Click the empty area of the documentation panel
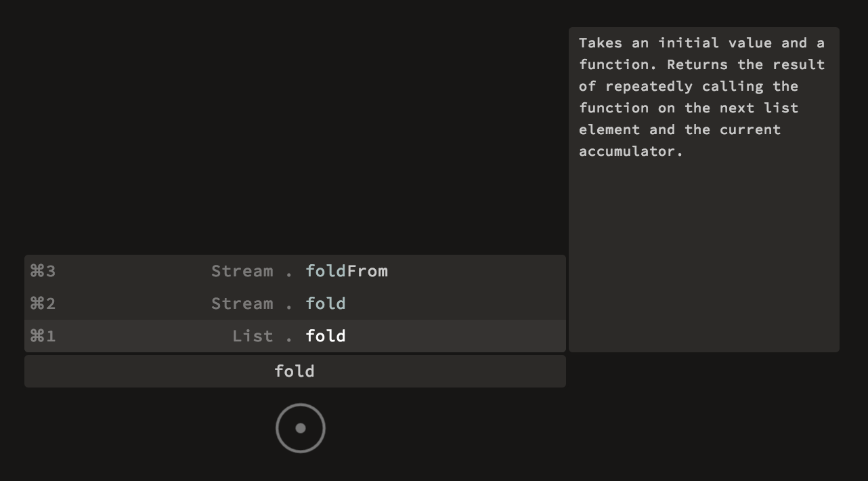 click(704, 257)
